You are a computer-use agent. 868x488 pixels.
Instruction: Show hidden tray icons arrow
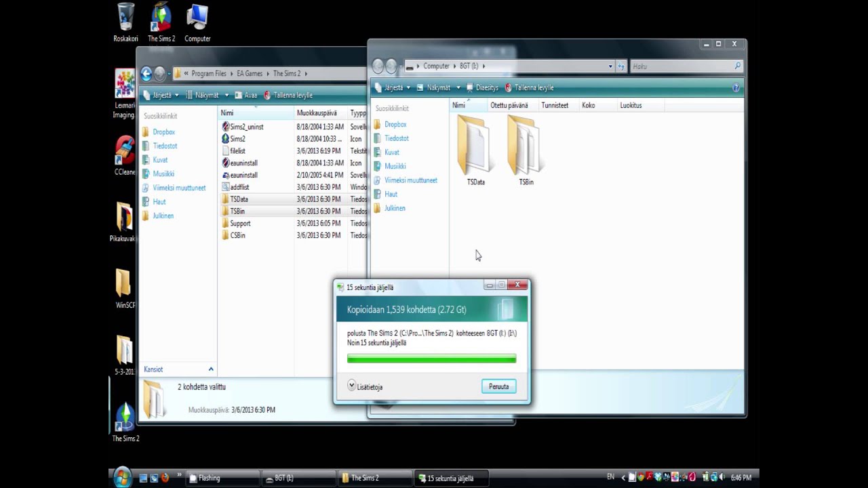pos(624,478)
